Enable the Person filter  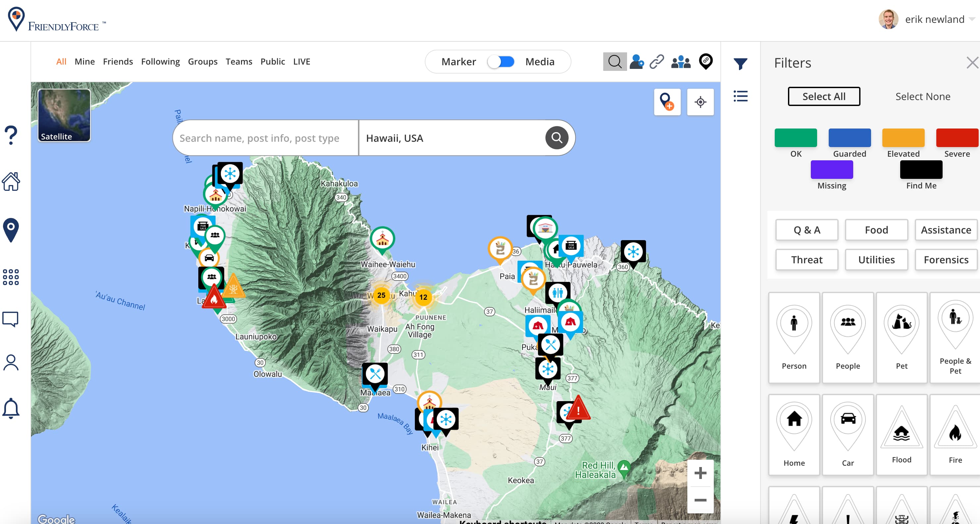pyautogui.click(x=794, y=338)
